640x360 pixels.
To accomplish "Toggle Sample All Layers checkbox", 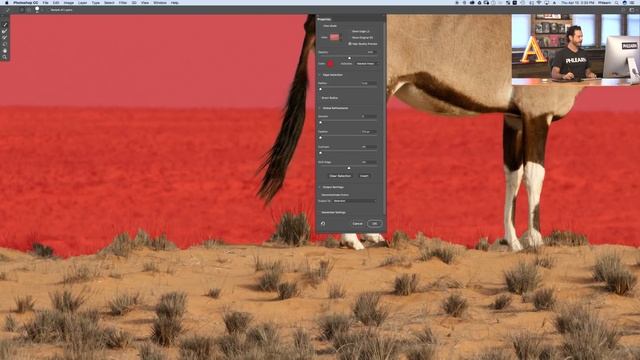I will (x=60, y=10).
